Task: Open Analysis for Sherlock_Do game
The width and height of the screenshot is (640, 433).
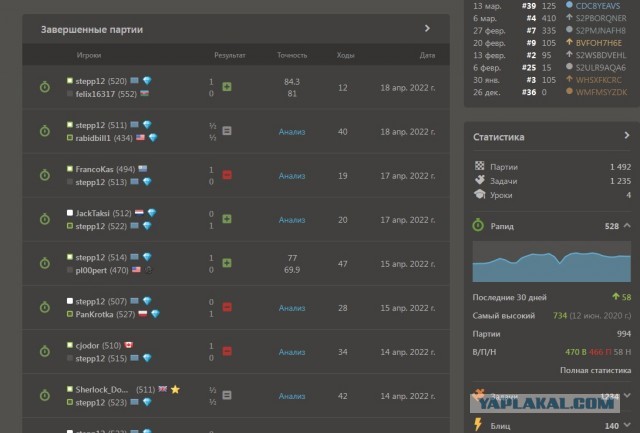Action: click(x=292, y=396)
